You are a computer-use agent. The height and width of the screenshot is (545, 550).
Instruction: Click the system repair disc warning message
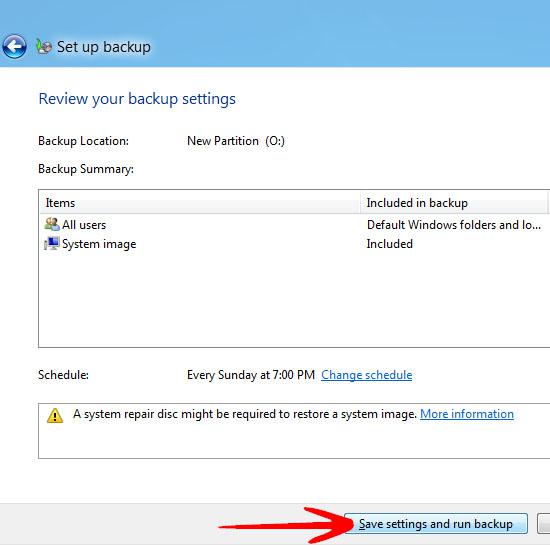click(x=245, y=414)
